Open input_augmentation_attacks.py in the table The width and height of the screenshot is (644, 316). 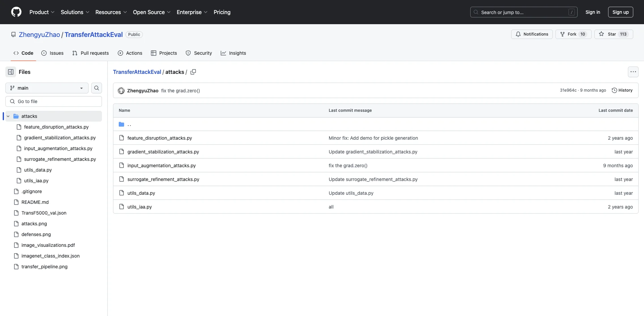click(161, 166)
